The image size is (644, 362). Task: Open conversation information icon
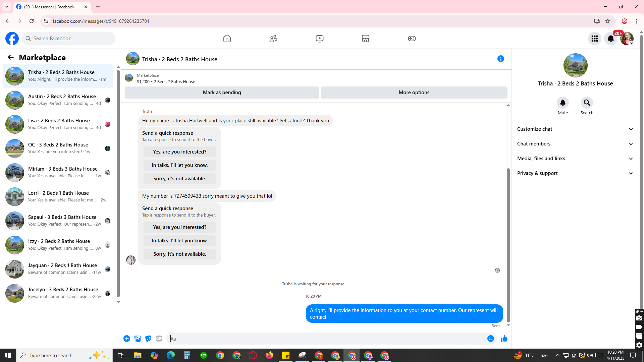501,59
